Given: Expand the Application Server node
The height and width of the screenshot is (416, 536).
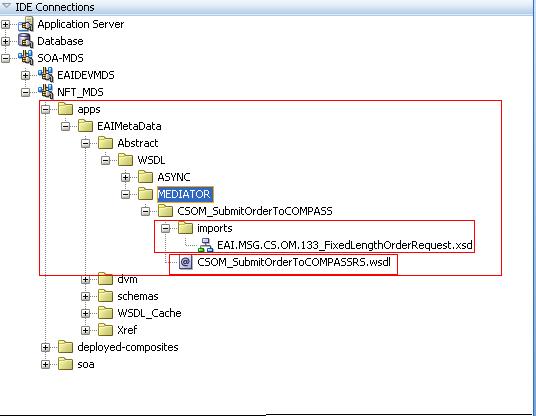Looking at the screenshot, I should (x=5, y=24).
